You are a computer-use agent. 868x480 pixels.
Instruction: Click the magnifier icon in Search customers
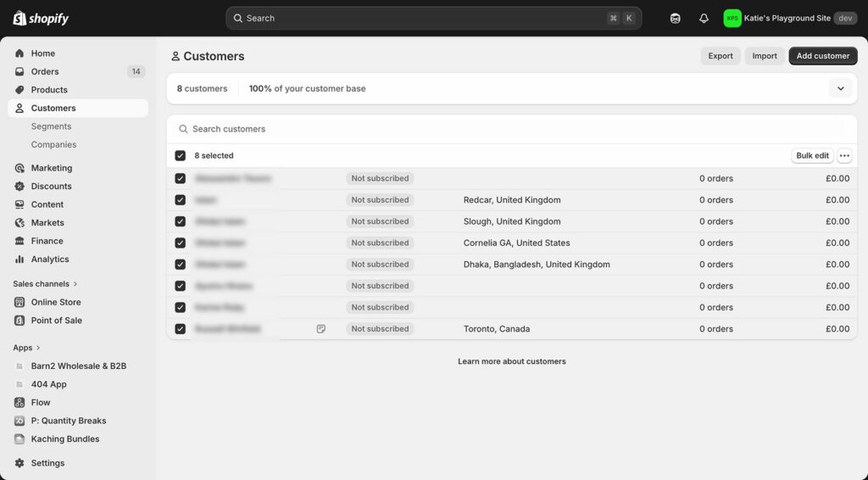point(183,129)
